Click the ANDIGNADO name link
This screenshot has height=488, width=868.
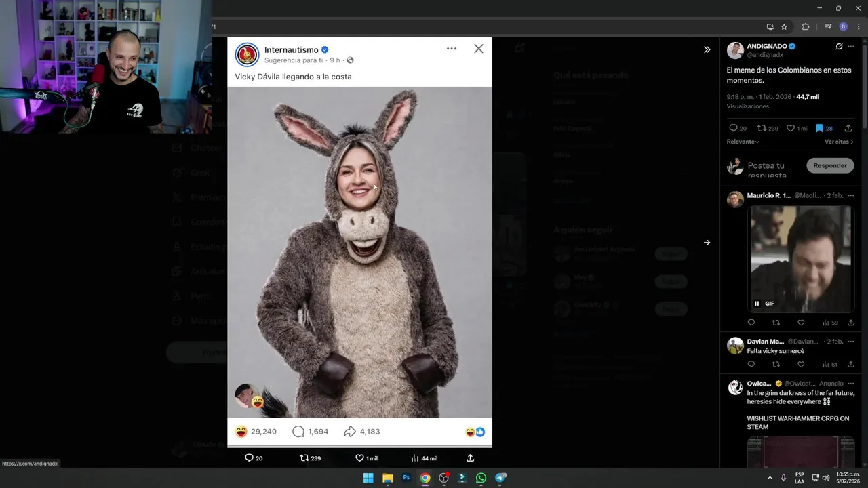tap(766, 47)
